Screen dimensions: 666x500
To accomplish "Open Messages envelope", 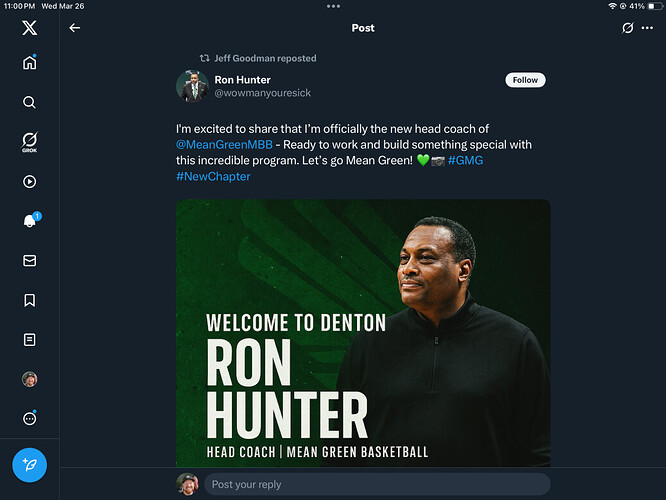I will (x=29, y=261).
